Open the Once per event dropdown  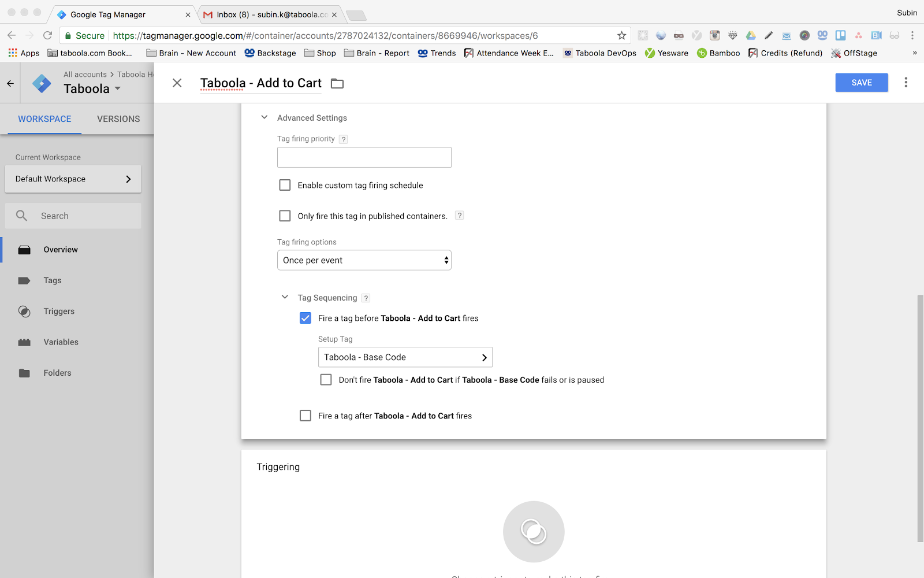coord(364,260)
